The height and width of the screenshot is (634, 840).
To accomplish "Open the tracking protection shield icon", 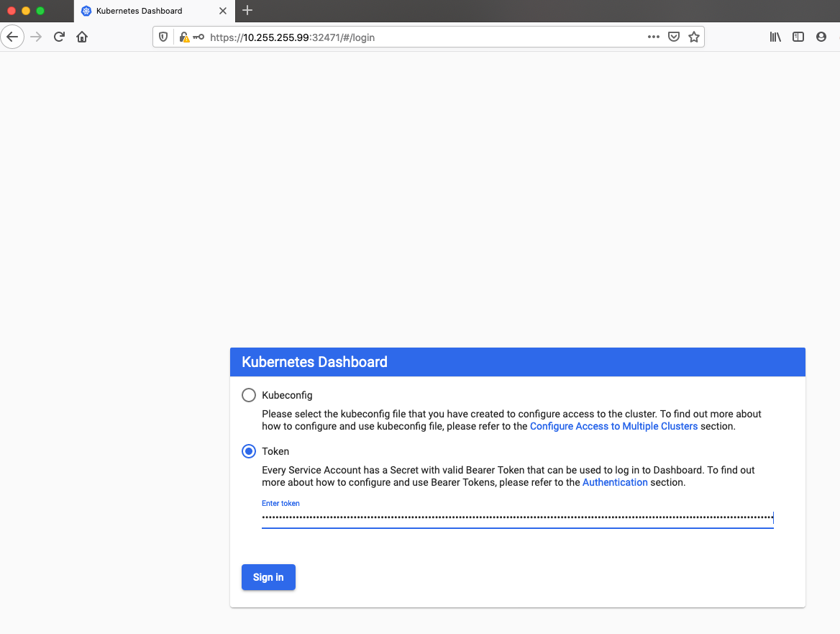I will pos(163,37).
